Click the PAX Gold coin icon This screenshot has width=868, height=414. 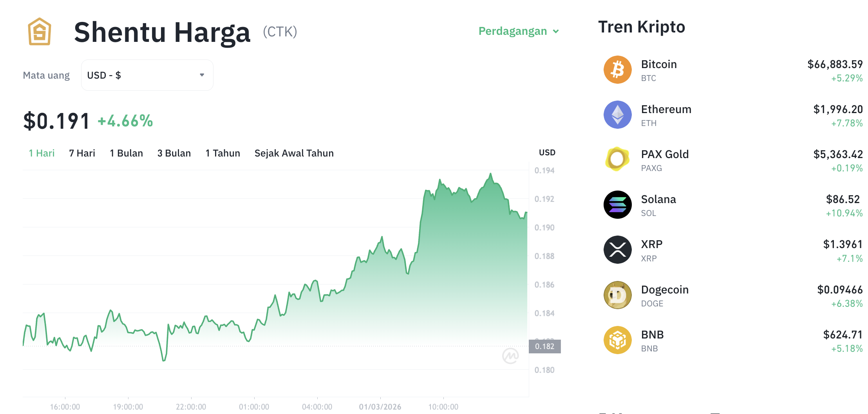[617, 160]
